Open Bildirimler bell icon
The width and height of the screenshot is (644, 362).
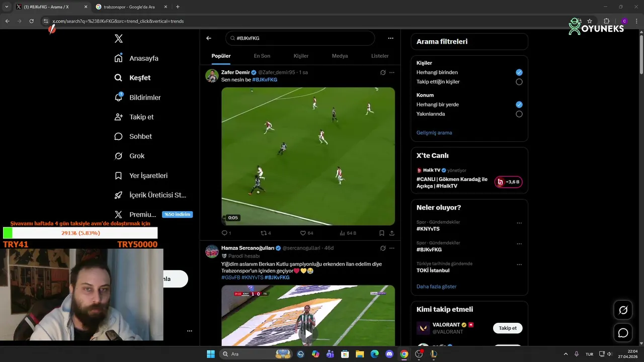pyautogui.click(x=118, y=97)
